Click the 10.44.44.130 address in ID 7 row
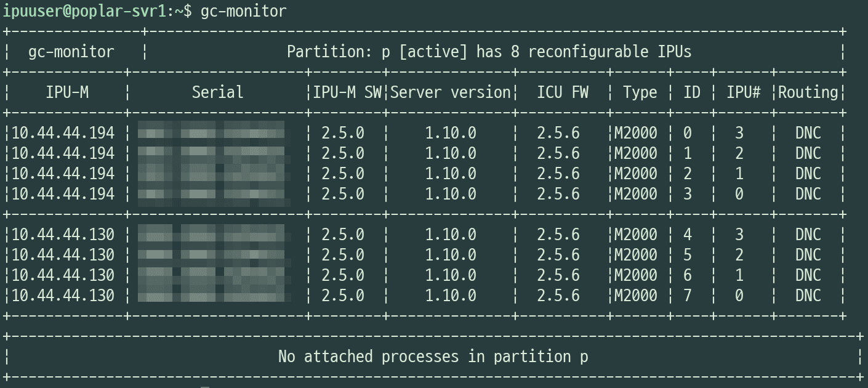The image size is (868, 388). click(63, 296)
